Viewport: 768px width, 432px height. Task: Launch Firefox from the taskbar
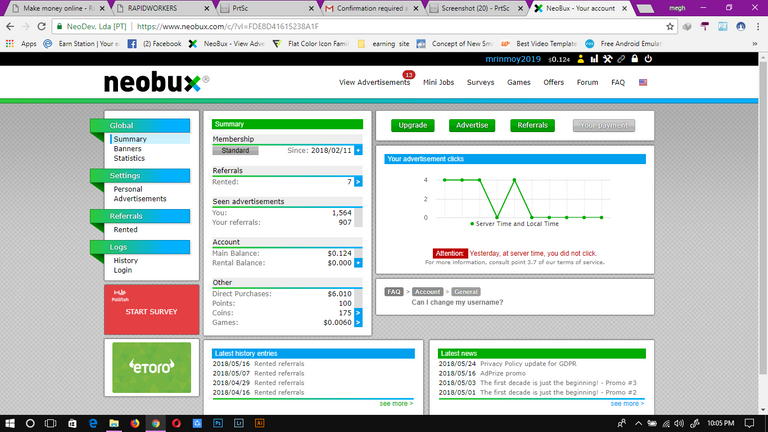pyautogui.click(x=135, y=423)
